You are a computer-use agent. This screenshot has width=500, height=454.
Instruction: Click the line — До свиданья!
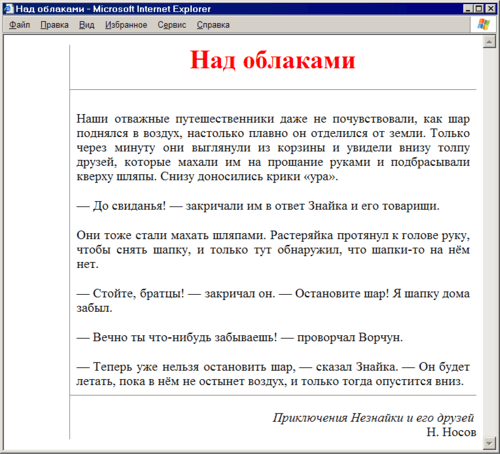(x=258, y=206)
